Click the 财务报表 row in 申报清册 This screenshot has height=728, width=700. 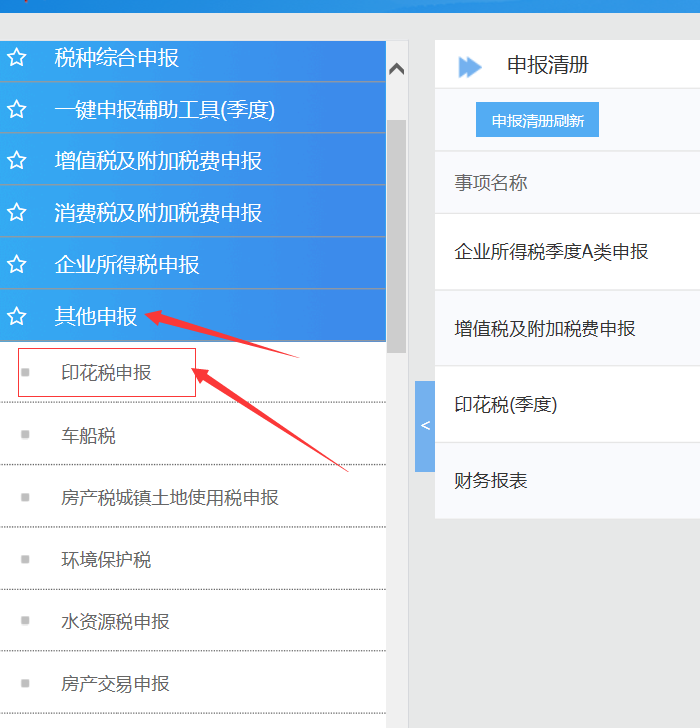[x=568, y=481]
